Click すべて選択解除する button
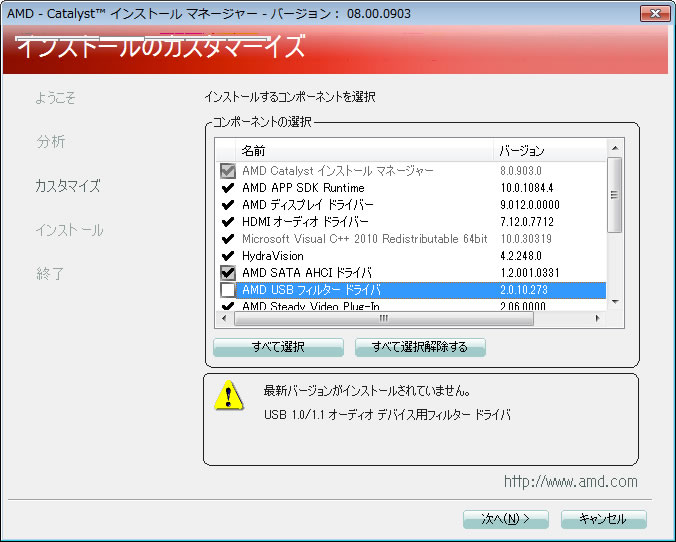The height and width of the screenshot is (542, 676). coord(420,347)
